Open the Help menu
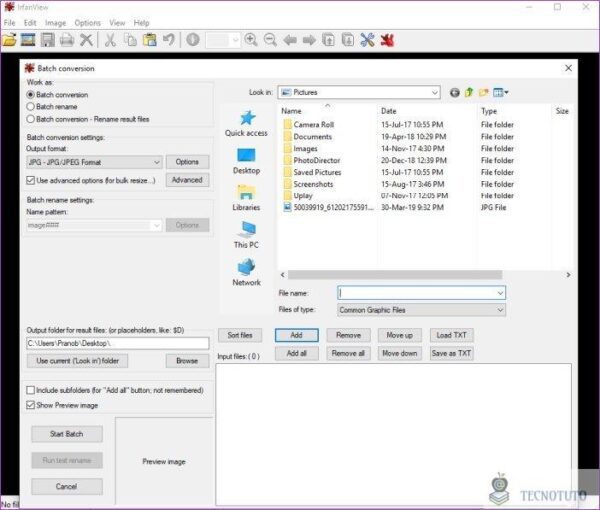Screen dimensions: 600x510 [141, 23]
